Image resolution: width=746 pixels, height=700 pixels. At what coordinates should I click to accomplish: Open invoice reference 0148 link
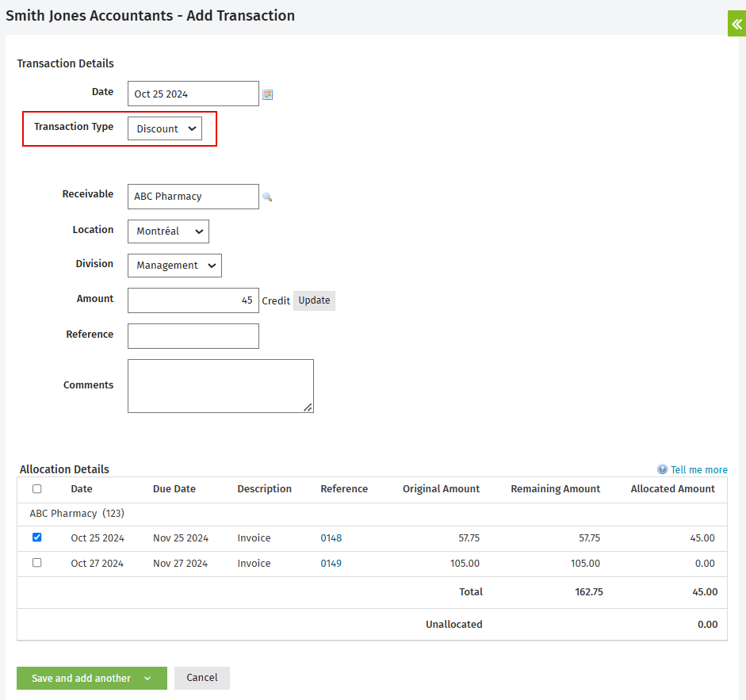point(331,537)
